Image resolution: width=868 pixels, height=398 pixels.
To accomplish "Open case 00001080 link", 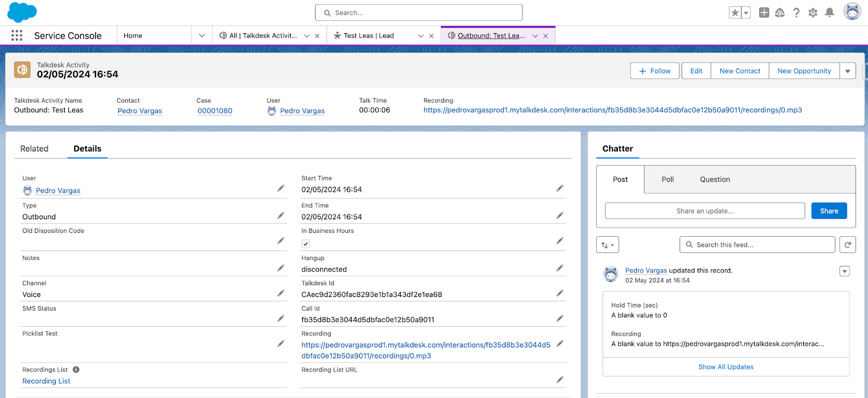I will pos(215,111).
